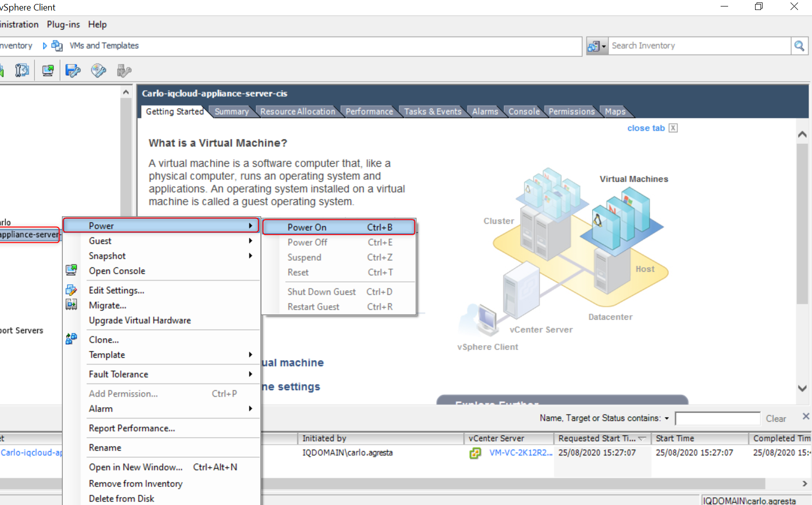The height and width of the screenshot is (505, 812).
Task: Click the Clear filter button
Action: (x=776, y=419)
